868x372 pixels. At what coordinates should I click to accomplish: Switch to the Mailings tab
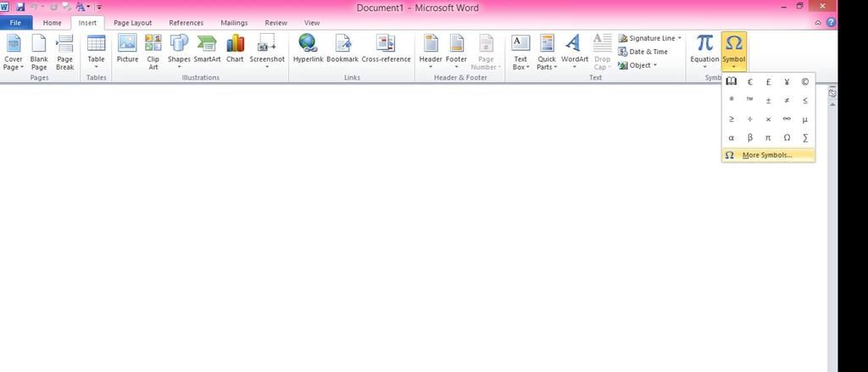(x=234, y=23)
